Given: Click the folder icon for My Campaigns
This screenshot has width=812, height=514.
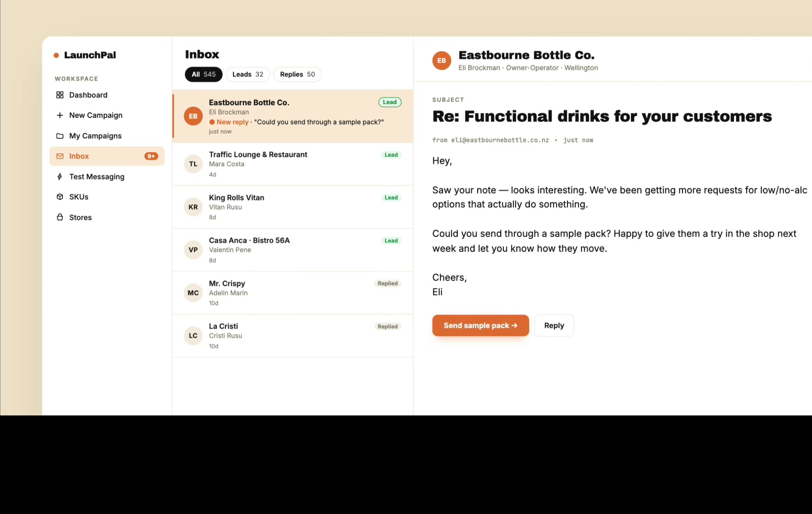Looking at the screenshot, I should pos(60,136).
